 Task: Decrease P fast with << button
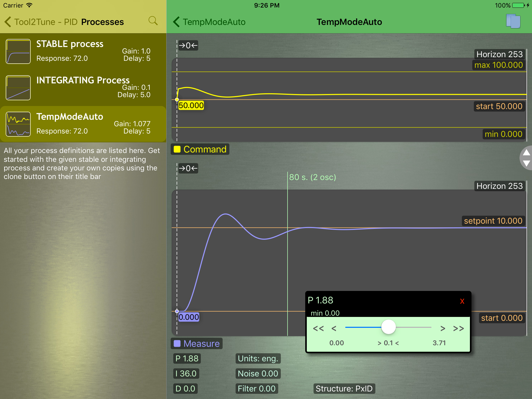pos(318,329)
